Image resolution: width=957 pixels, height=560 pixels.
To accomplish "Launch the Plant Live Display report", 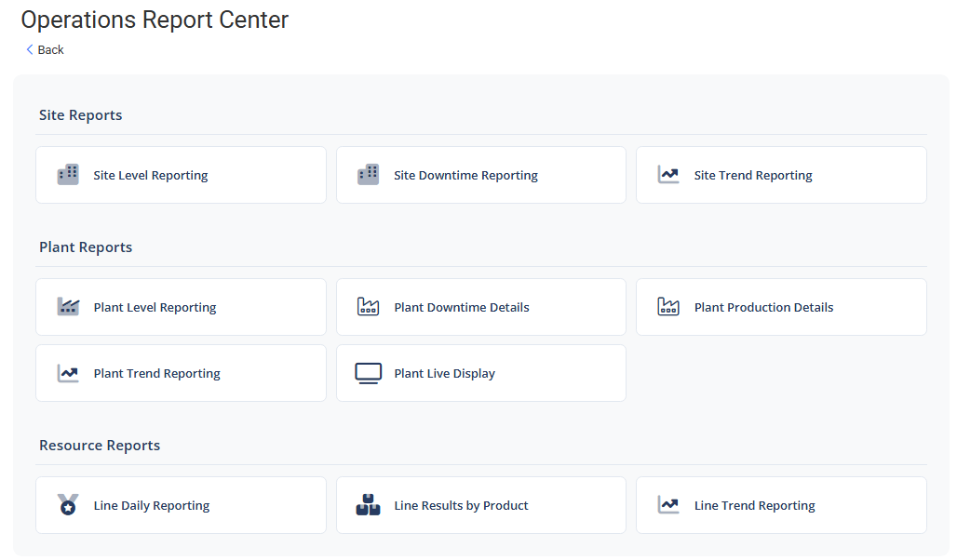I will point(445,373).
